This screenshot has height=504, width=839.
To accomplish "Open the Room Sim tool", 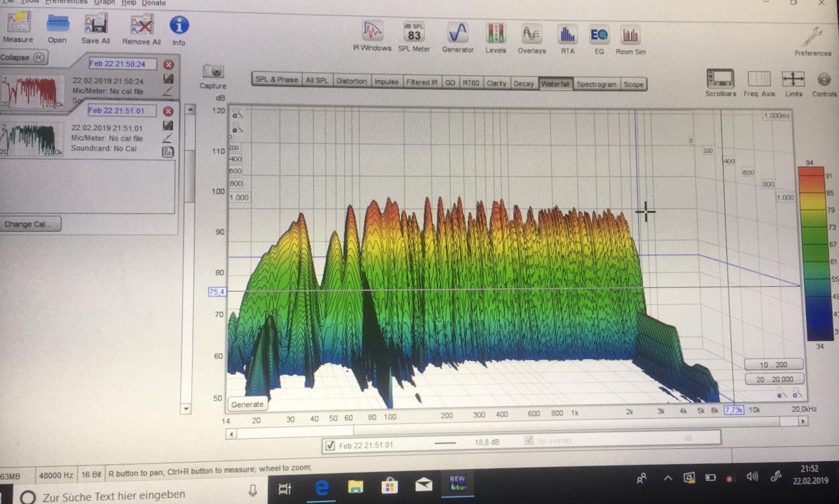I will 629,37.
